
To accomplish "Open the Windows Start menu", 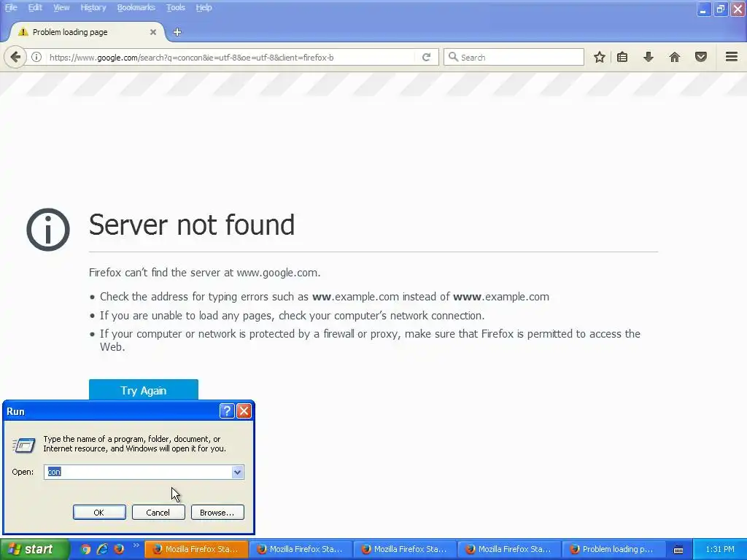I will coord(34,549).
